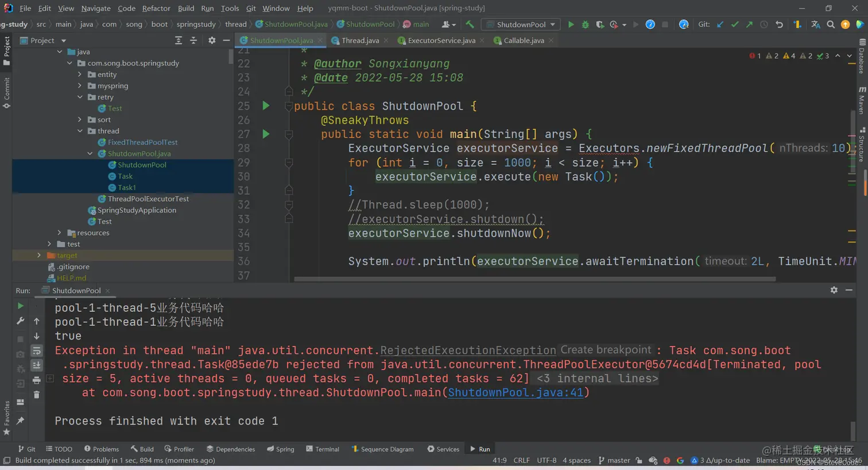
Task: Update project from Git with blue arrow
Action: pos(720,25)
